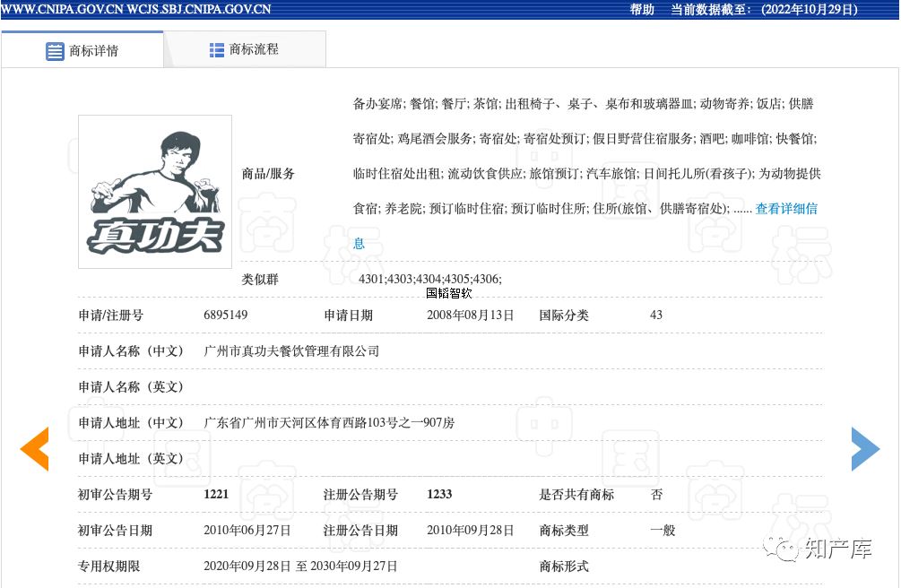Go to previous trademark with orange arrow
The width and height of the screenshot is (901, 588).
point(34,449)
